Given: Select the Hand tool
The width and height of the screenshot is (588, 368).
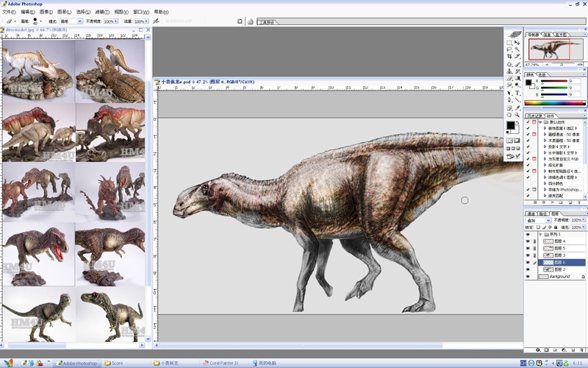Looking at the screenshot, I should (509, 115).
